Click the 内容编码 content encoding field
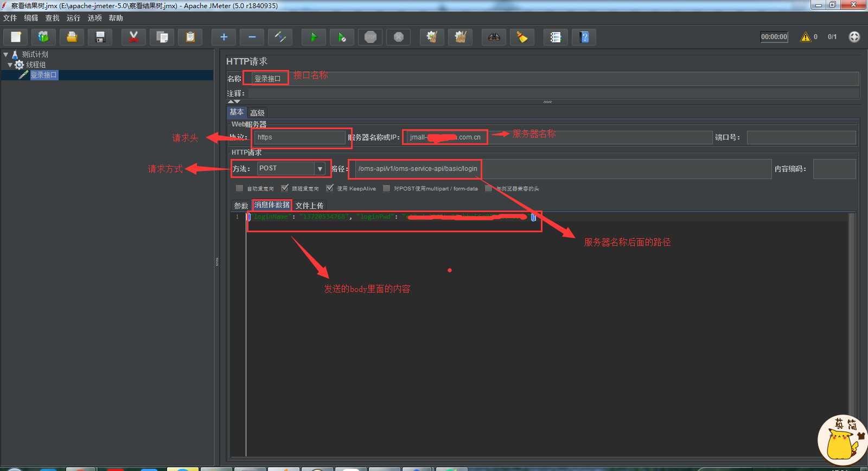The image size is (868, 471). coord(834,169)
